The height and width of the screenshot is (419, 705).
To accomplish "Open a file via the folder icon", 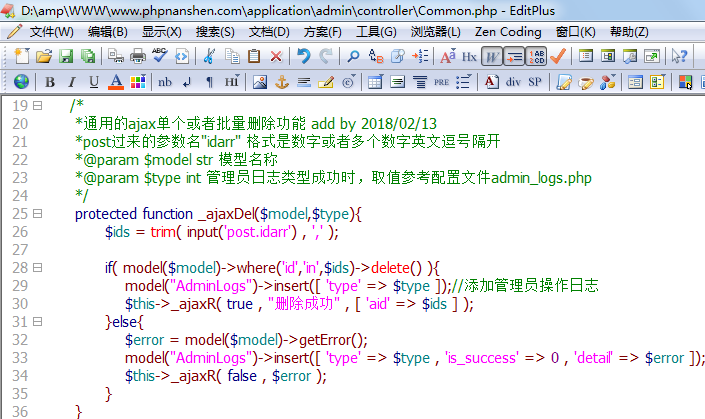I will (x=44, y=56).
